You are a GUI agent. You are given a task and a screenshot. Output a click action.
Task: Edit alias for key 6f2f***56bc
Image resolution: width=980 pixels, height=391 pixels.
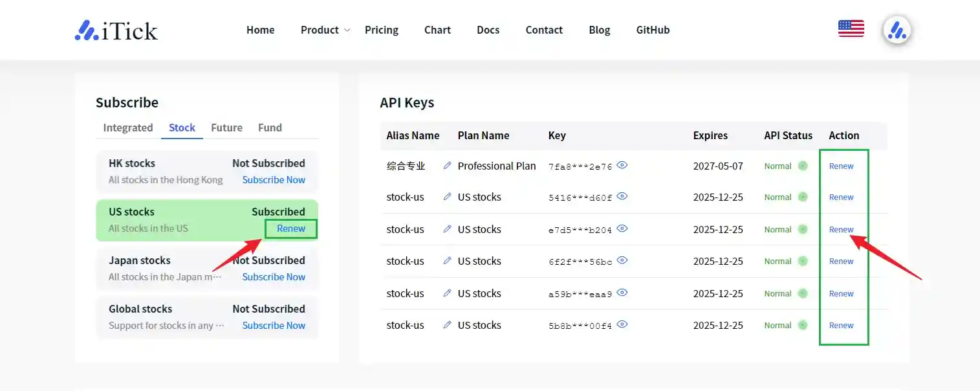[447, 261]
